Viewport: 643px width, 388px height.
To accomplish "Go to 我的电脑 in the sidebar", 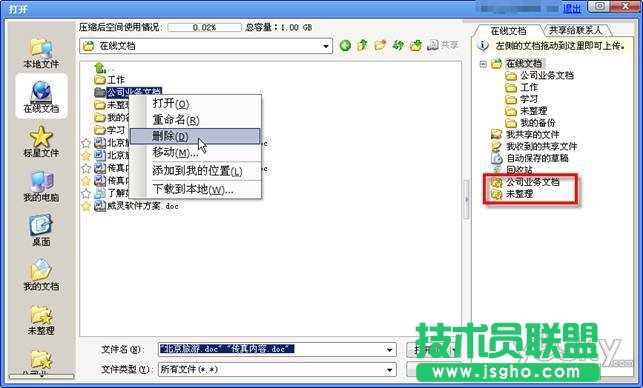I will tap(41, 187).
